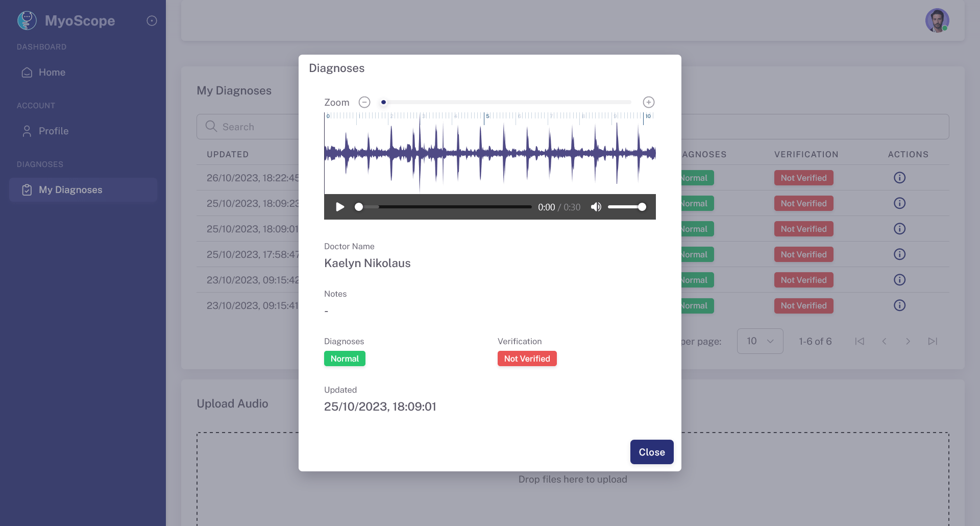Open info for 26/10/2023 18:22:45 row
Image resolution: width=980 pixels, height=526 pixels.
click(x=899, y=178)
